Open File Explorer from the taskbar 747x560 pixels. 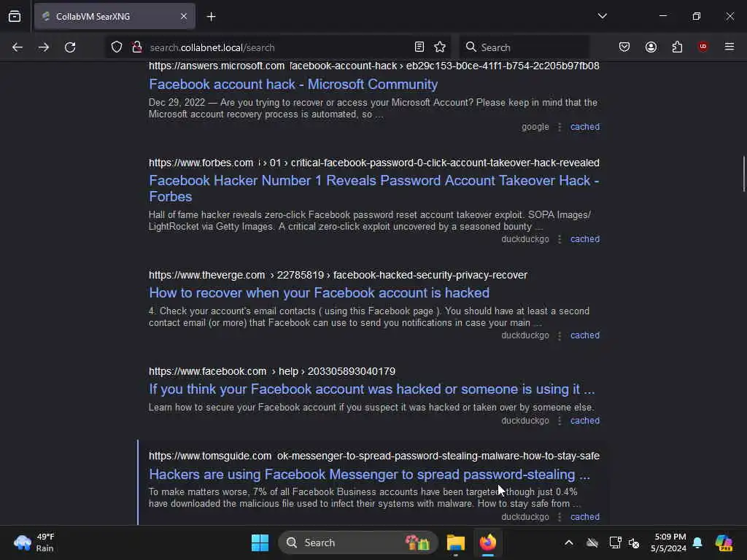click(x=455, y=542)
